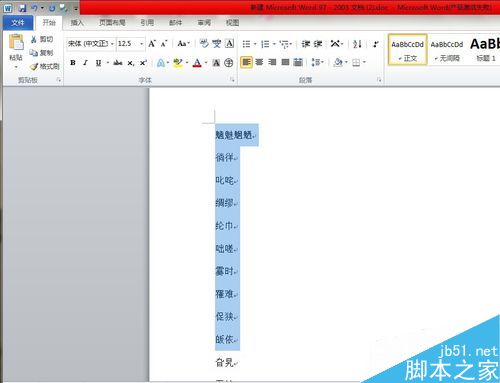
Task: Click the unselected line 旮旯 in document
Action: point(224,362)
